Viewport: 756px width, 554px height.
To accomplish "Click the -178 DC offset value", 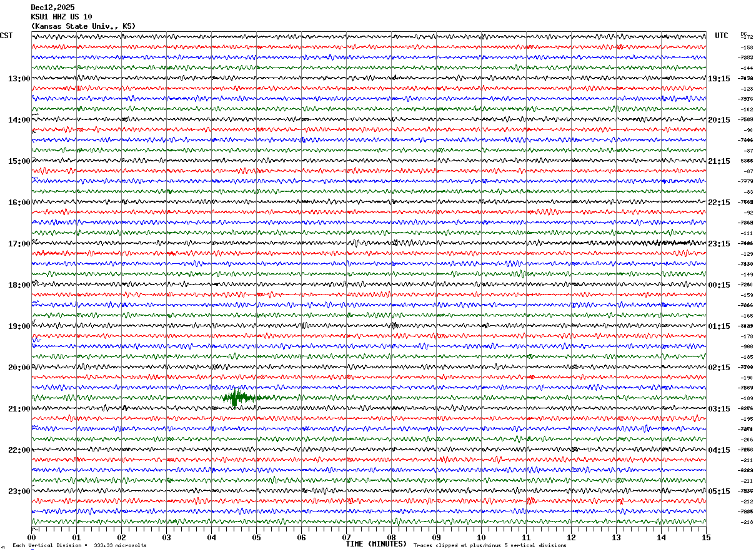I will tap(747, 336).
